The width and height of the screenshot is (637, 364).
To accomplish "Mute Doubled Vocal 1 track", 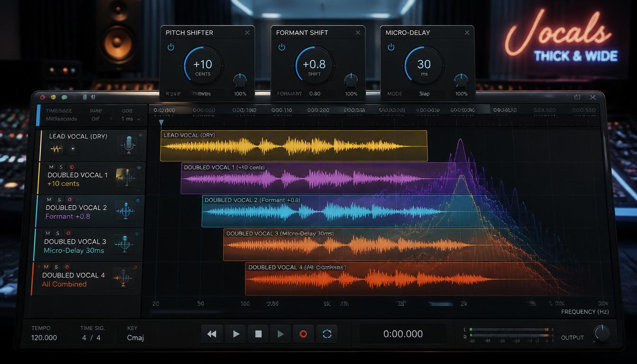I will (x=51, y=167).
